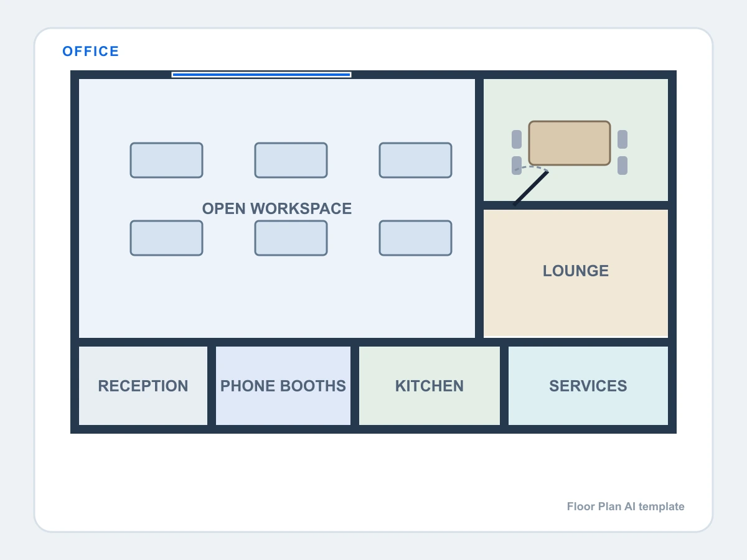The height and width of the screenshot is (560, 747).
Task: Select the lower-middle desk below the WORKSPACE label
Action: 291,238
